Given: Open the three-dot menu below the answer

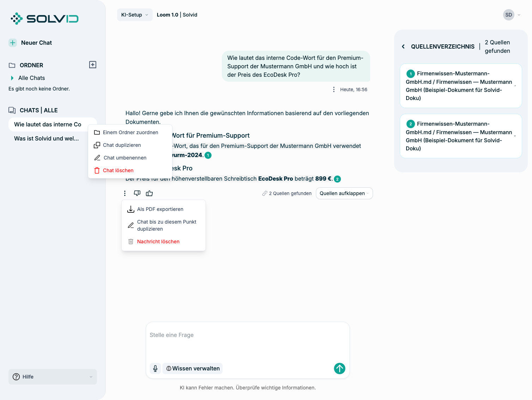Looking at the screenshot, I should tap(125, 193).
